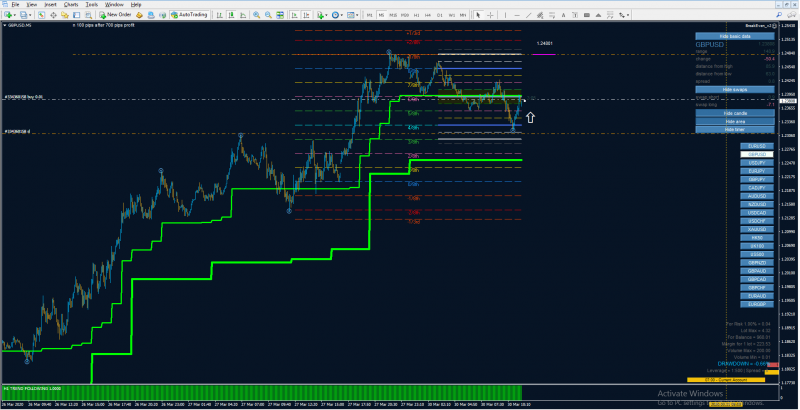Open the Data Window crosshair-style icon
Image resolution: width=800 pixels, height=410 pixels.
pos(53,15)
